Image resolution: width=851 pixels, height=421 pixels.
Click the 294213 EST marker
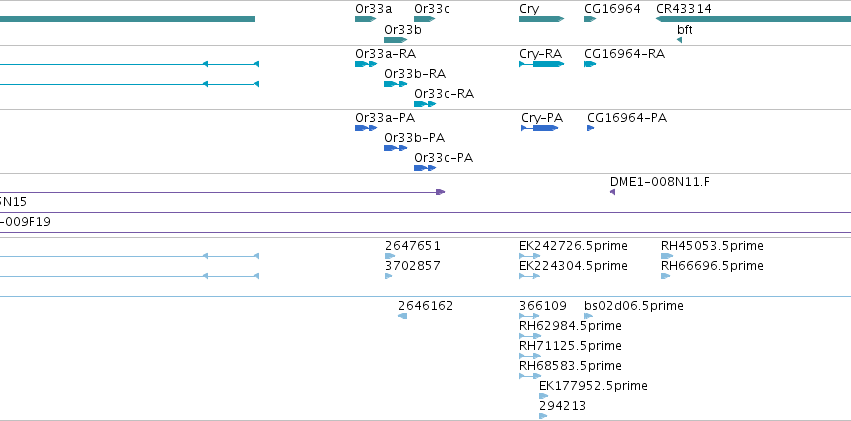click(x=543, y=416)
